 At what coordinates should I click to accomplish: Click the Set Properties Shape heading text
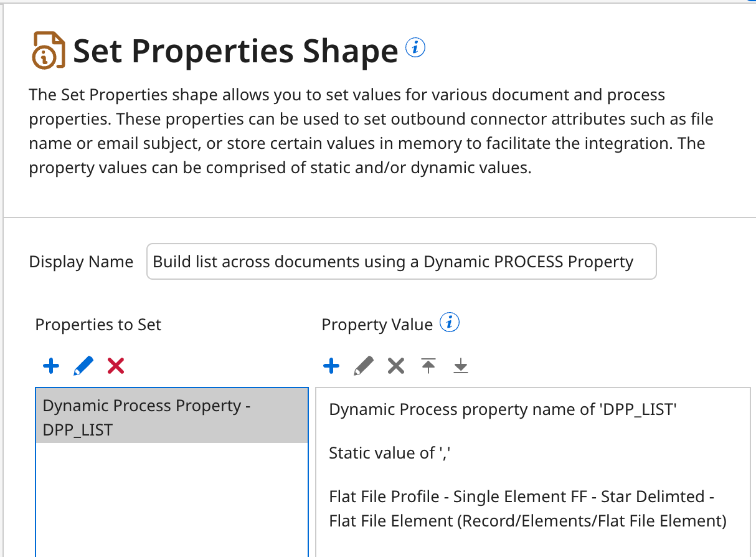pyautogui.click(x=235, y=51)
